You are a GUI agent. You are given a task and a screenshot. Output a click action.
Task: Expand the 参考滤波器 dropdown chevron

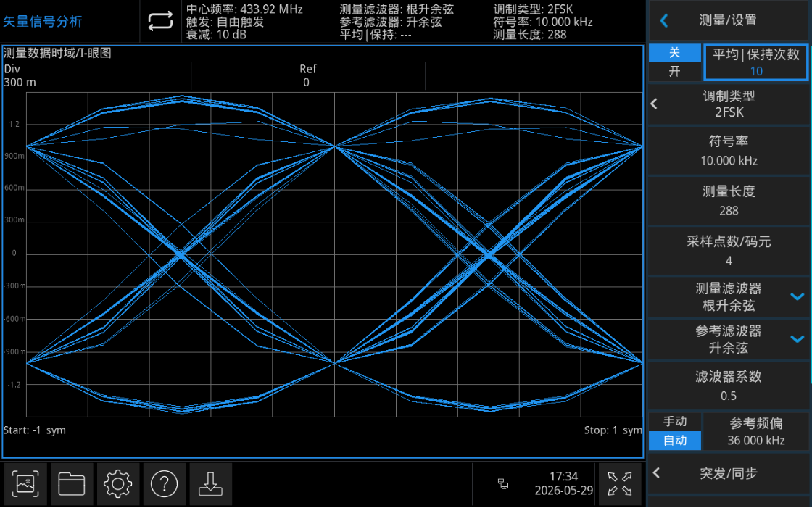click(x=797, y=339)
